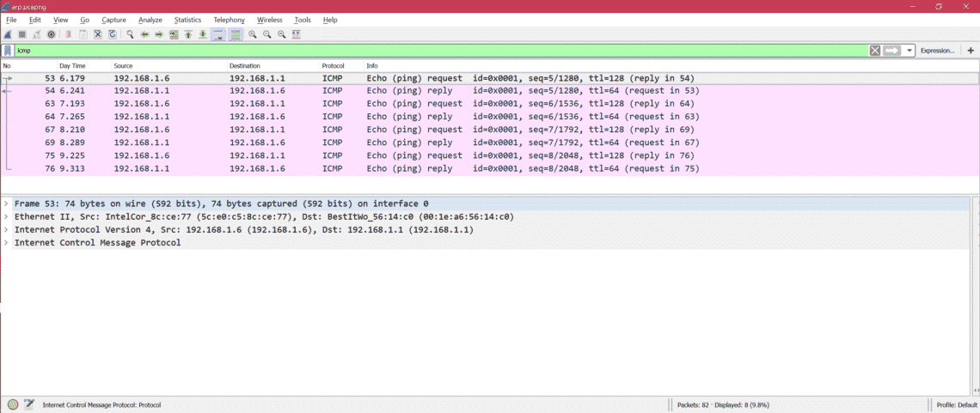Sort by the Protocol column header
Screen dimensions: 980x413
point(340,65)
